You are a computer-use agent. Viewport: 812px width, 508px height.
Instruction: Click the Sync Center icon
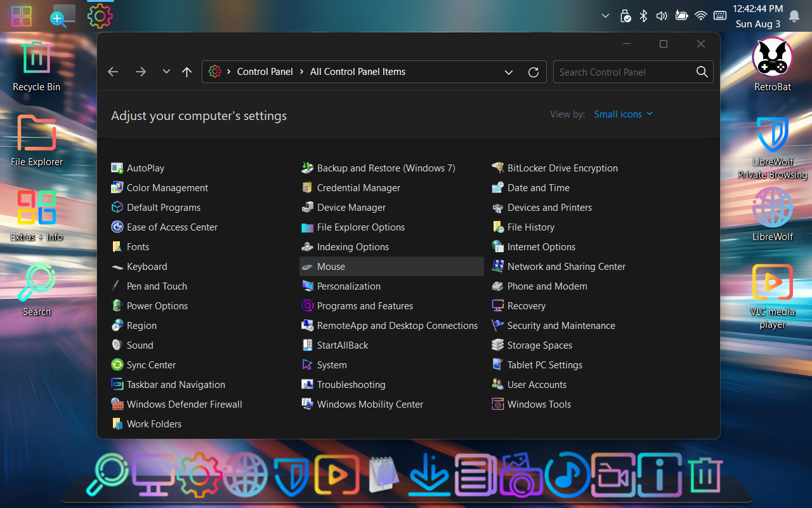tap(117, 365)
